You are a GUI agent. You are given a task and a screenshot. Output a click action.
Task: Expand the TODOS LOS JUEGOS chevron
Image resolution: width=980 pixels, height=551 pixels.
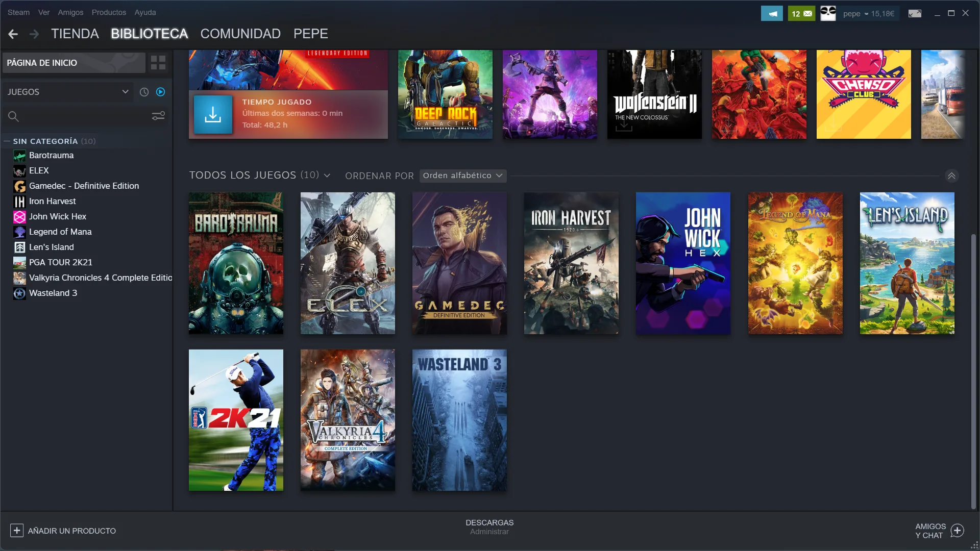[327, 175]
